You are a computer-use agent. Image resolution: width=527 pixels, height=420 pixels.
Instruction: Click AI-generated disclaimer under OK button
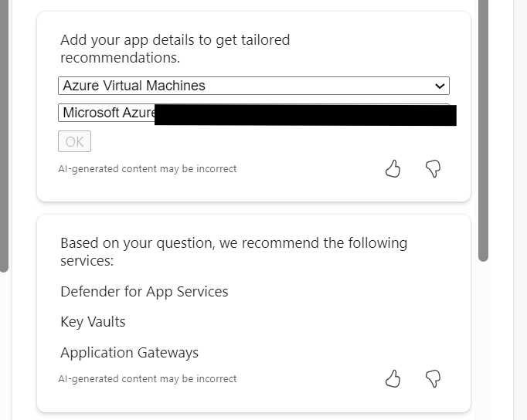(148, 168)
